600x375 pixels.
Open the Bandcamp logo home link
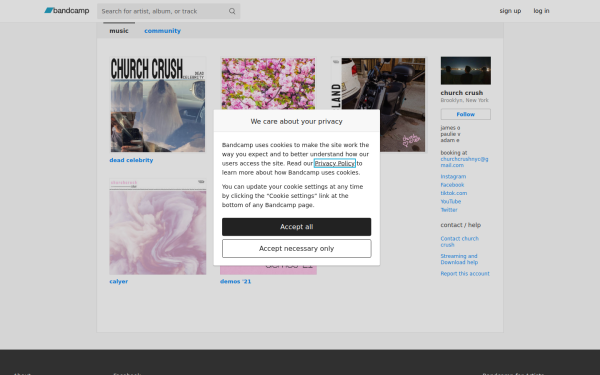(67, 11)
